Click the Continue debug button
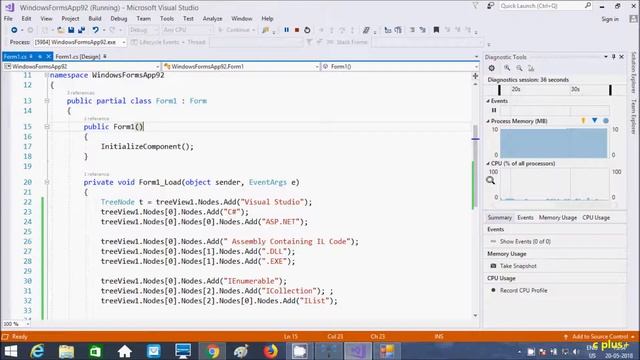The image size is (640, 360). [236, 30]
